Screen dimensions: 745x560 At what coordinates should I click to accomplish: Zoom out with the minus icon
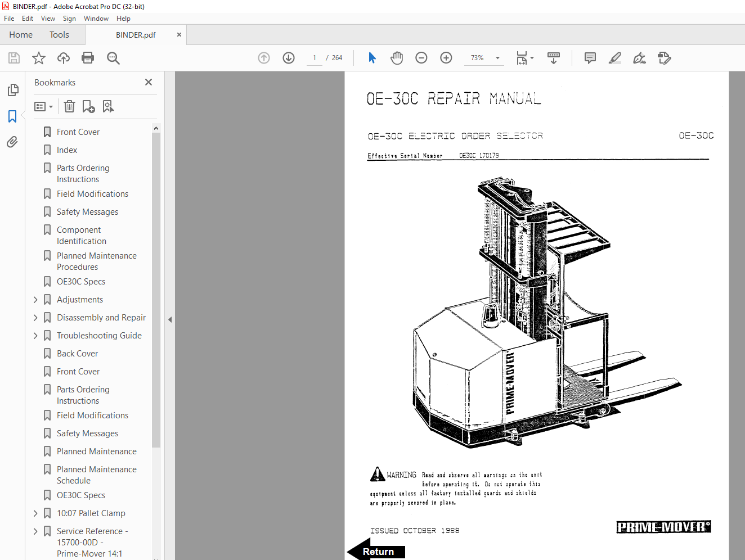coord(421,58)
